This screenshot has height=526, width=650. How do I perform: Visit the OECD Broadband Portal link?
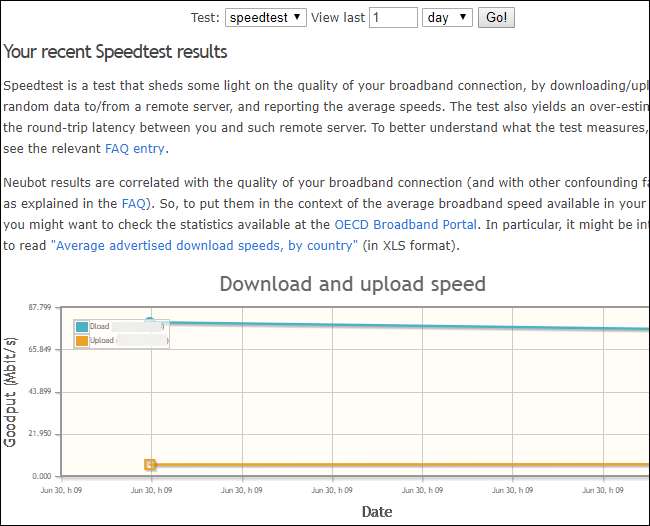(405, 223)
